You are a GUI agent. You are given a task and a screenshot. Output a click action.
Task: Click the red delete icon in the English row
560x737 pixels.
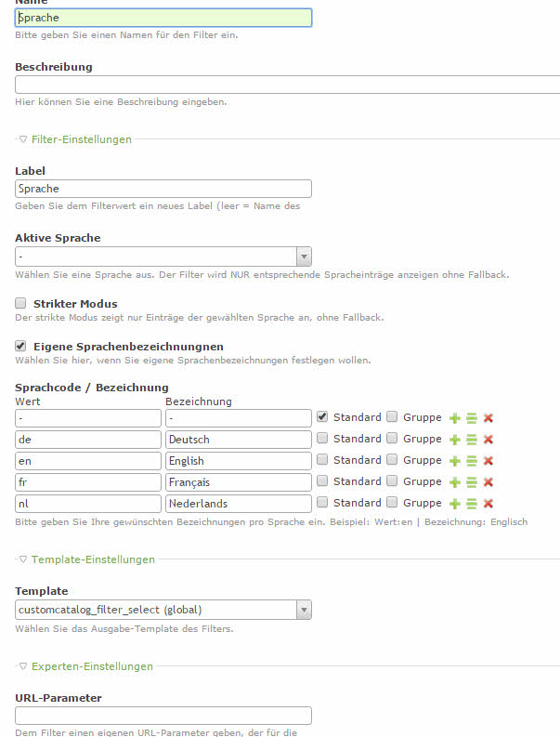(x=488, y=461)
